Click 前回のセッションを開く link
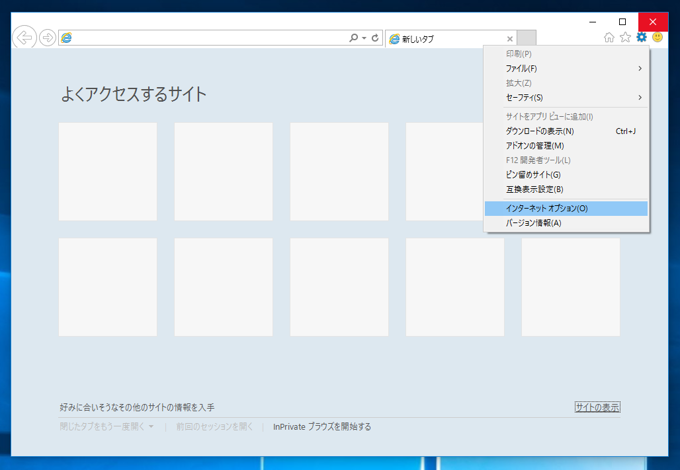The height and width of the screenshot is (470, 680). point(214,427)
